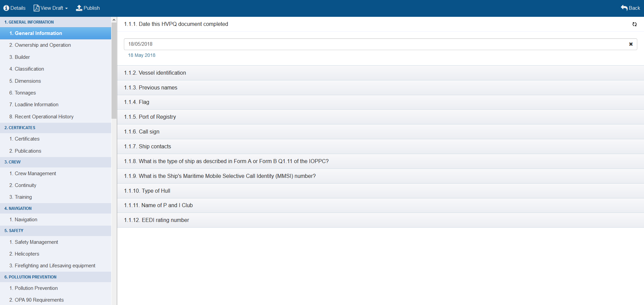Image resolution: width=644 pixels, height=305 pixels.
Task: Click the 3. CREW chapter header
Action: [55, 162]
